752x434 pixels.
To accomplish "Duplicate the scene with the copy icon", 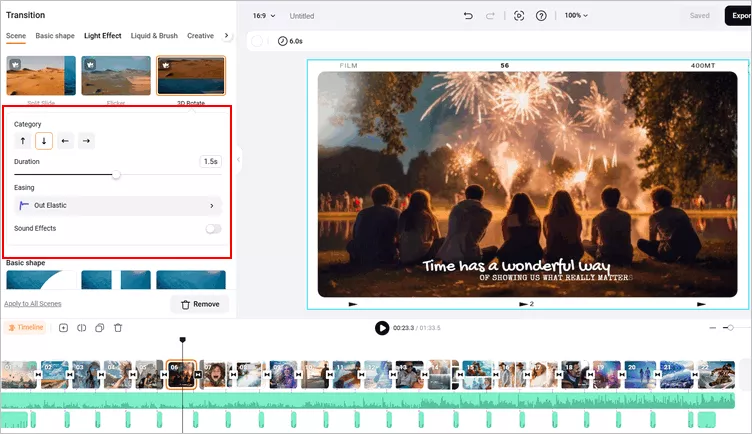I will point(100,328).
